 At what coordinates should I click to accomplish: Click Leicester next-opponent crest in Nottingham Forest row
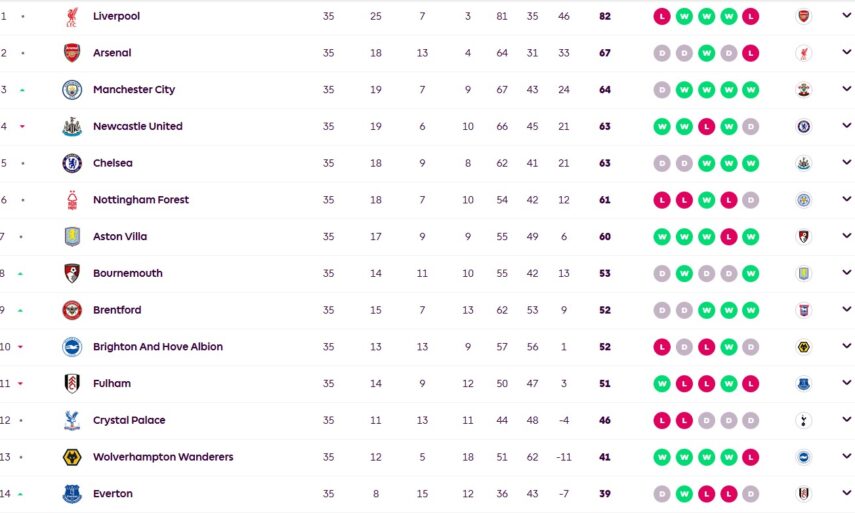click(803, 200)
